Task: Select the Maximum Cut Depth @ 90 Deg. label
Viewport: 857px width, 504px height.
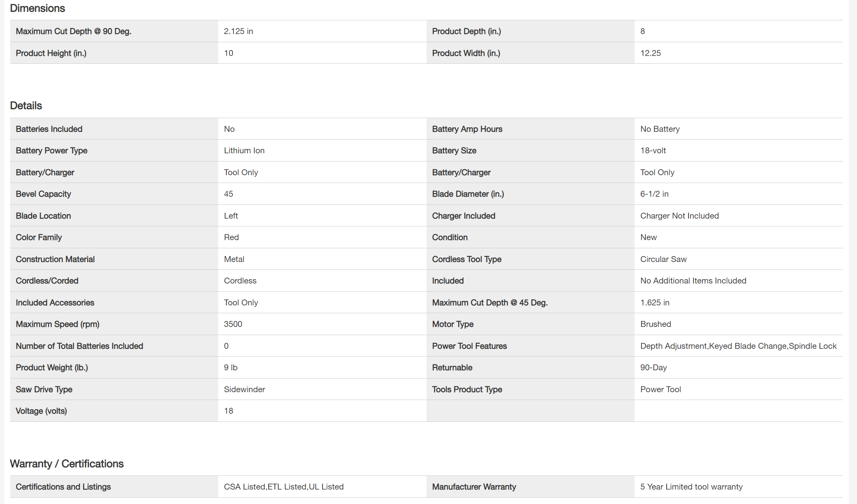Action: point(74,31)
